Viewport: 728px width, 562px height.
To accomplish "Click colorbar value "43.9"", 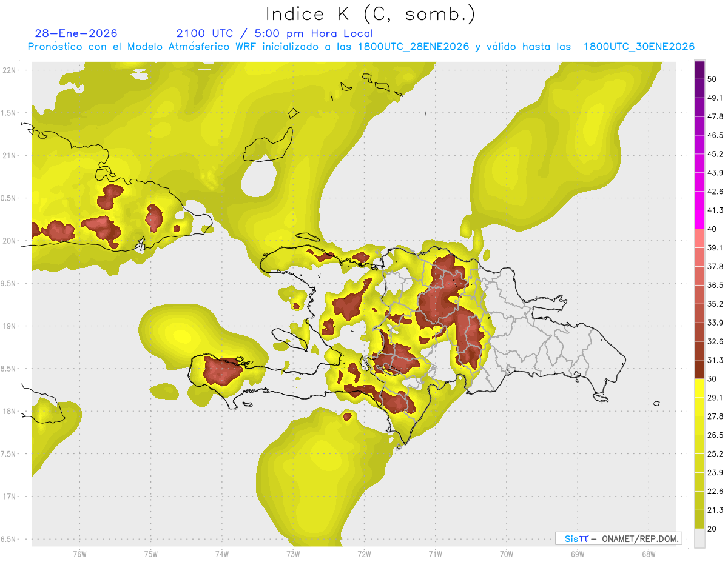I will tap(715, 173).
